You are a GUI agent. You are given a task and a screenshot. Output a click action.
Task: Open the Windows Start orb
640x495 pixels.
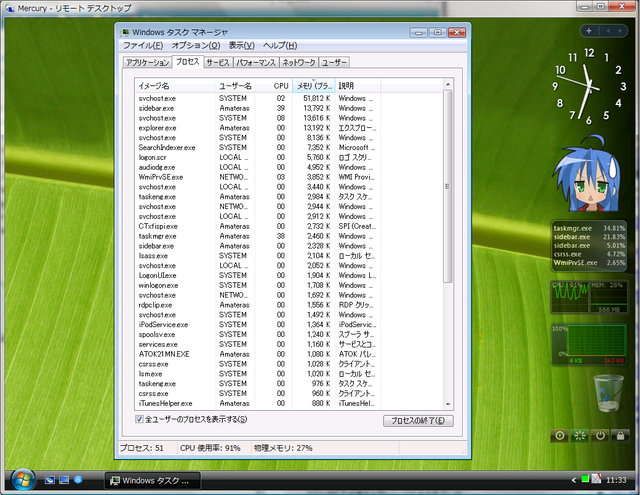click(23, 480)
